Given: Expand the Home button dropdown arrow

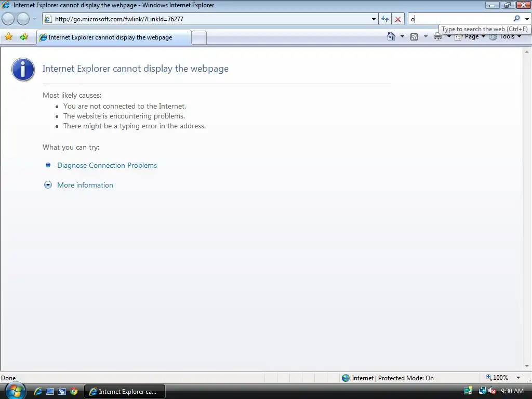Looking at the screenshot, I should 403,36.
